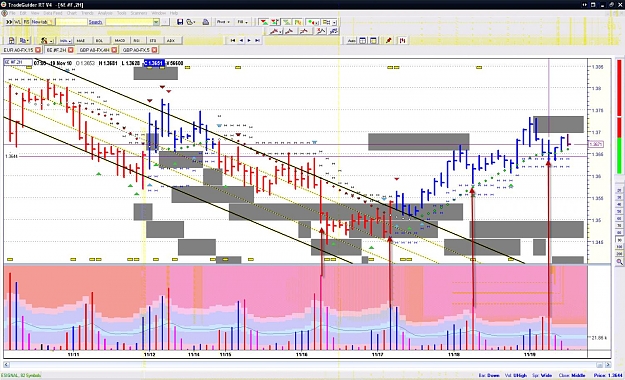Click the symbol input field
Screen dimensions: 625x380
pos(71,22)
